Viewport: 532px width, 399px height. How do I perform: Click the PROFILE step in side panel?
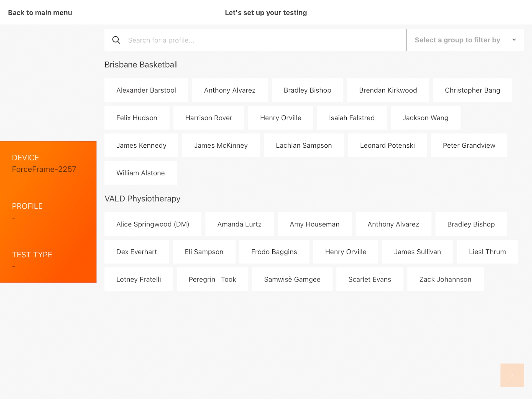point(27,206)
